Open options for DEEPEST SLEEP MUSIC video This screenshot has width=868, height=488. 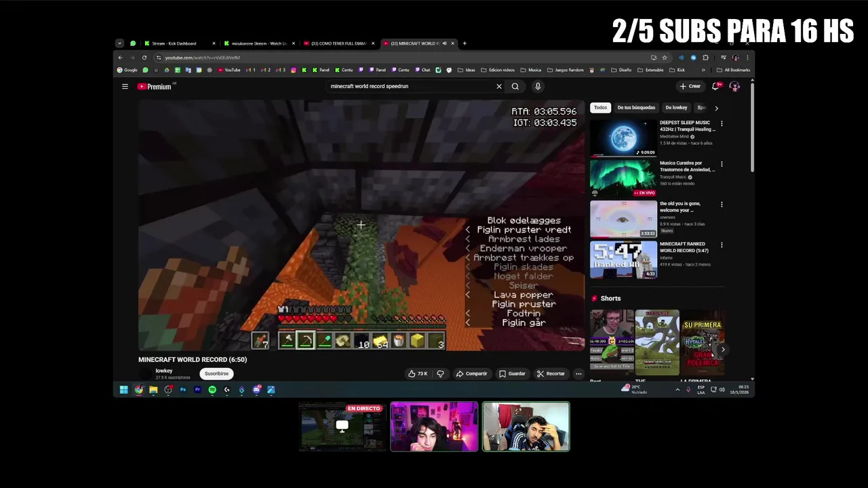tap(722, 123)
